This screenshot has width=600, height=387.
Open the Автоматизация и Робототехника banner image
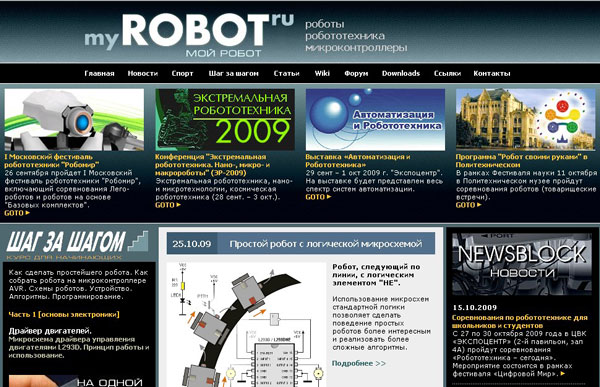pyautogui.click(x=375, y=120)
